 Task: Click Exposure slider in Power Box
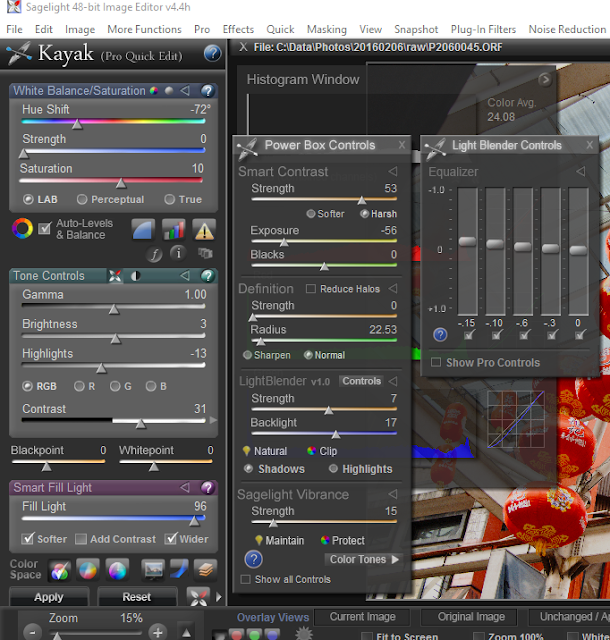click(x=324, y=241)
